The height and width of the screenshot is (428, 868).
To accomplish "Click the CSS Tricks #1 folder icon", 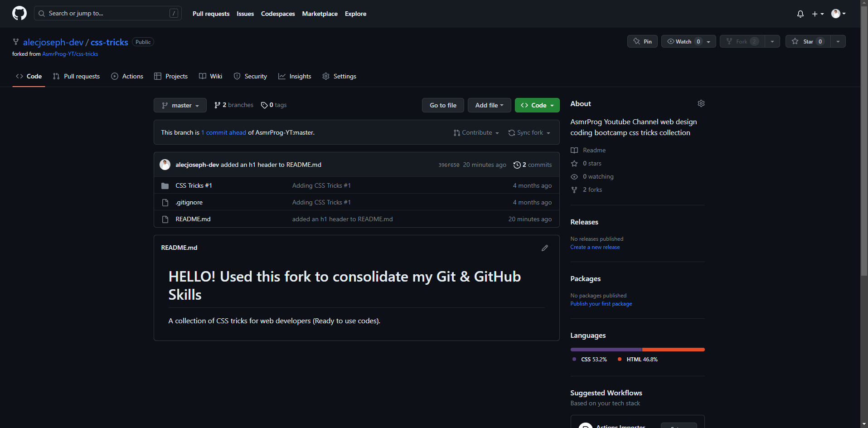I will (165, 186).
